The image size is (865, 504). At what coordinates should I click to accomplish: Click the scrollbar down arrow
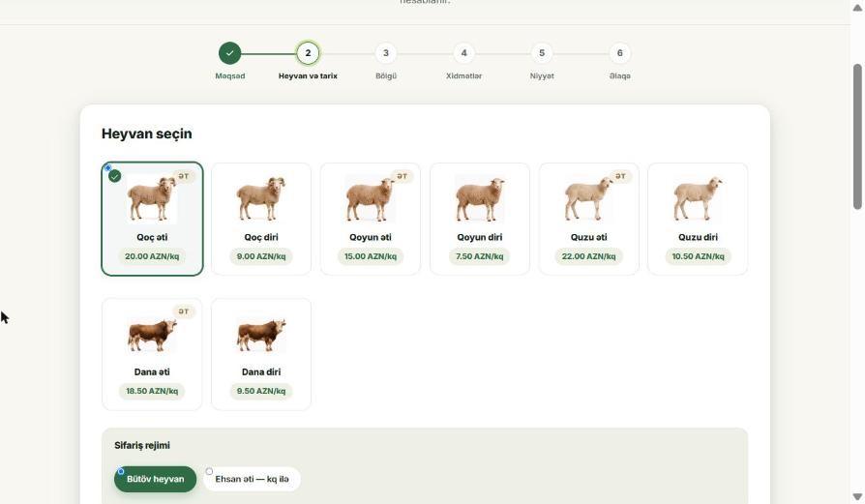857,496
